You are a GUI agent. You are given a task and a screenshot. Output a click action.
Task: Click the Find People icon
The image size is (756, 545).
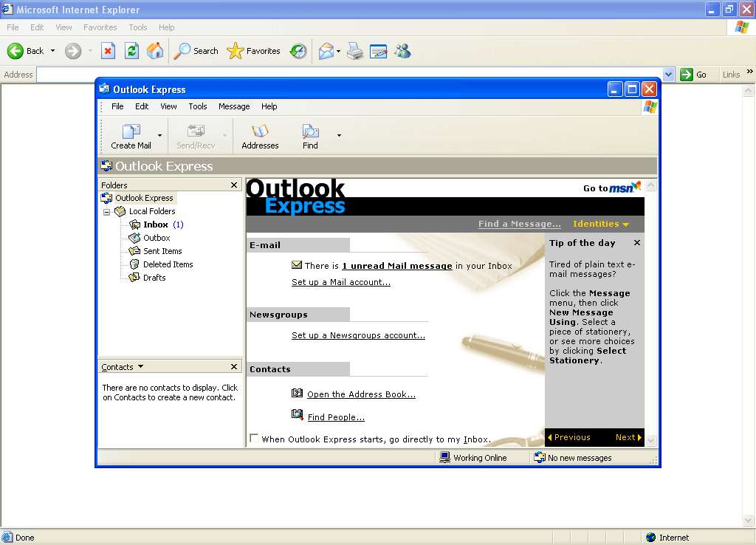pos(297,415)
